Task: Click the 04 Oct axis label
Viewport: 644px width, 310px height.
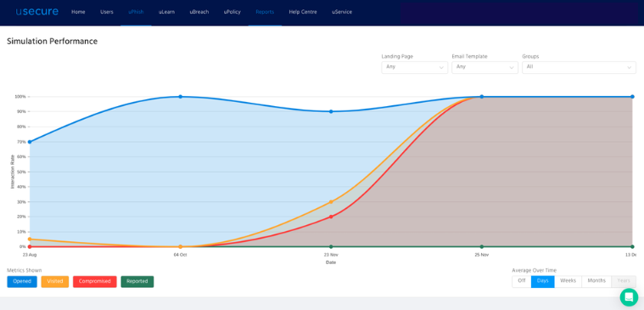Action: pos(181,255)
